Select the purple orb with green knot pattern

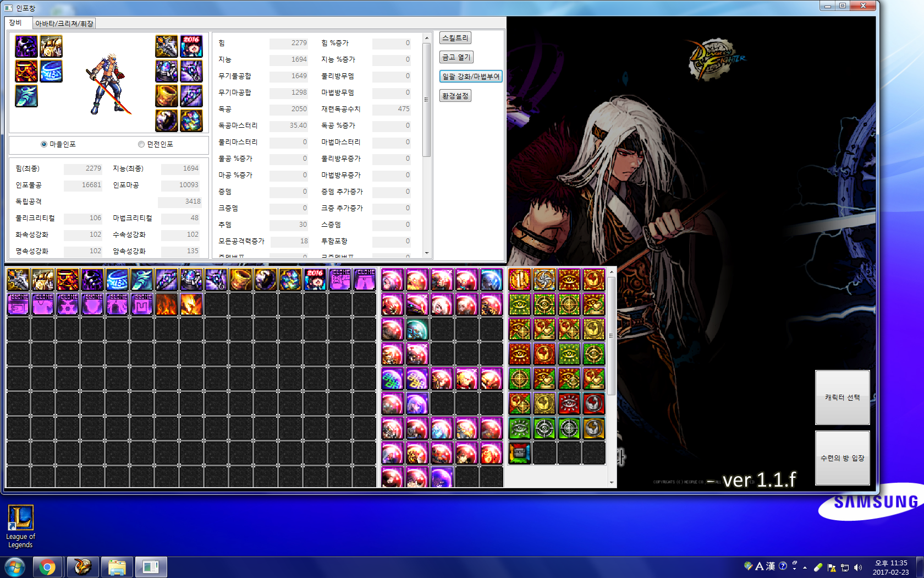tap(392, 379)
